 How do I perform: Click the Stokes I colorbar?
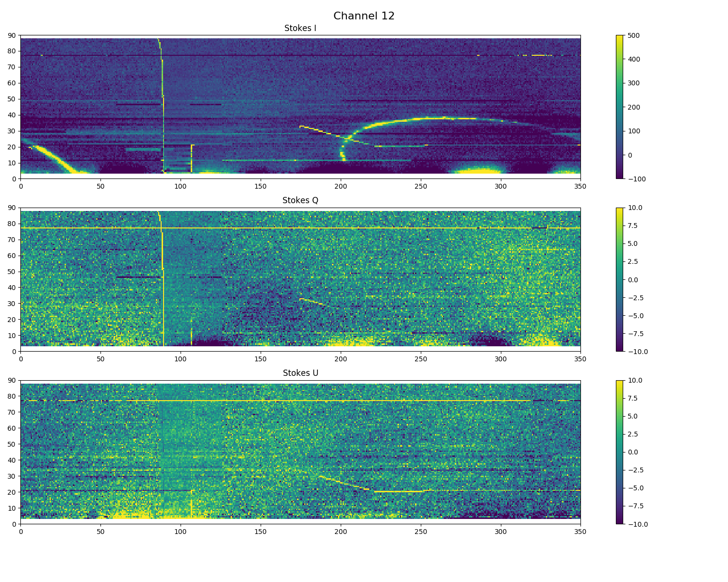pyautogui.click(x=619, y=107)
